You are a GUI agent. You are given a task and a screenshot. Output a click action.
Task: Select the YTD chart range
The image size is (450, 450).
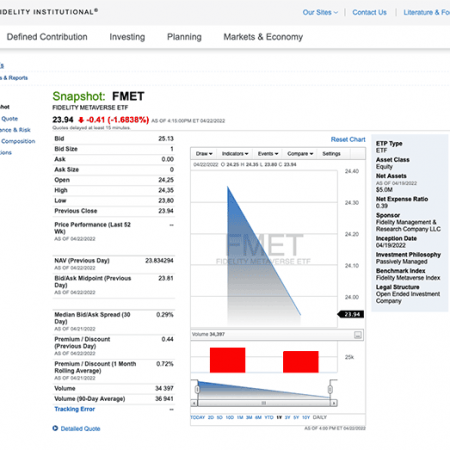(269, 417)
